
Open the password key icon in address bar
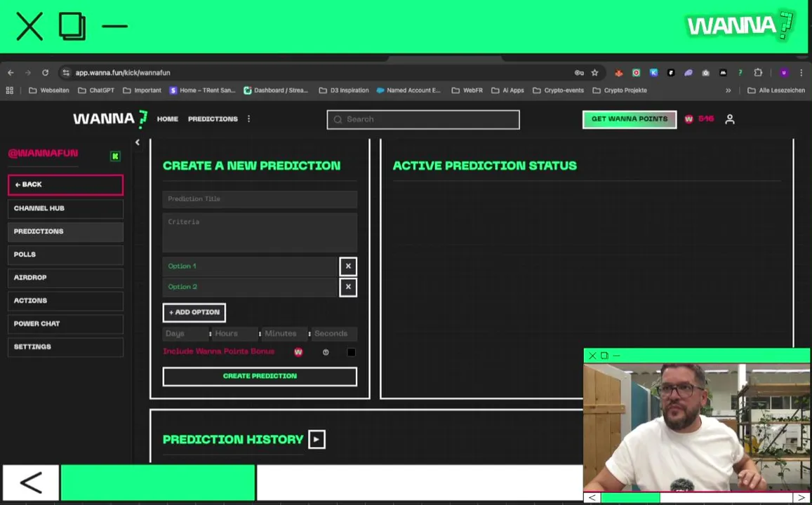point(579,73)
